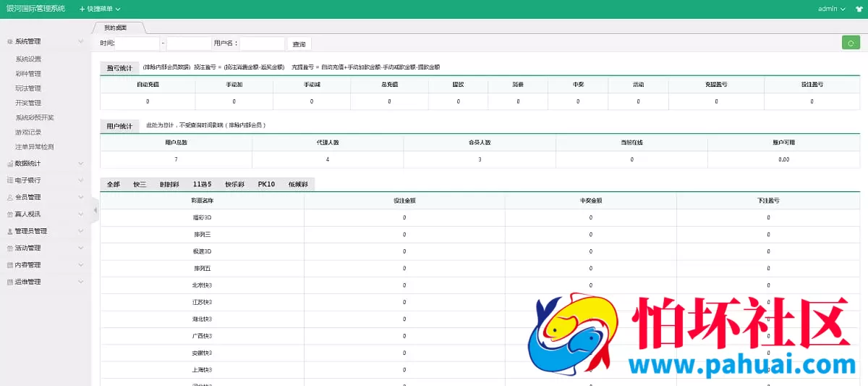Click the sidebar collapse arrow handle
This screenshot has height=386, width=868.
point(95,210)
